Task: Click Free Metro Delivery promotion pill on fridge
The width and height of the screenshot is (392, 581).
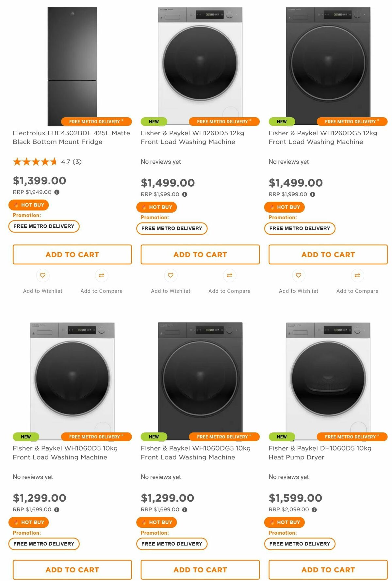Action: pyautogui.click(x=44, y=226)
